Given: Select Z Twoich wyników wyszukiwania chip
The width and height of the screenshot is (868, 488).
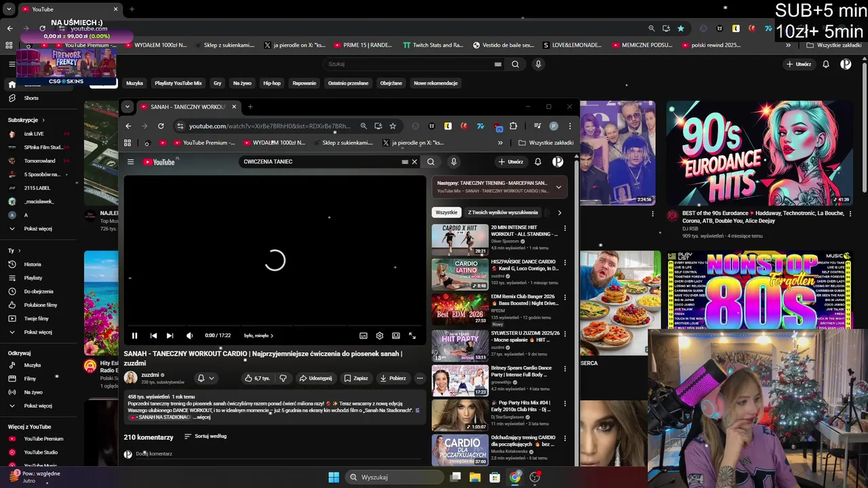Looking at the screenshot, I should (502, 213).
